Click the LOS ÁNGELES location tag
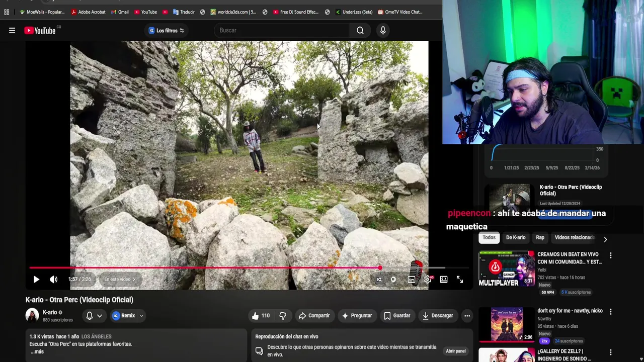Image resolution: width=644 pixels, height=362 pixels. [x=97, y=336]
